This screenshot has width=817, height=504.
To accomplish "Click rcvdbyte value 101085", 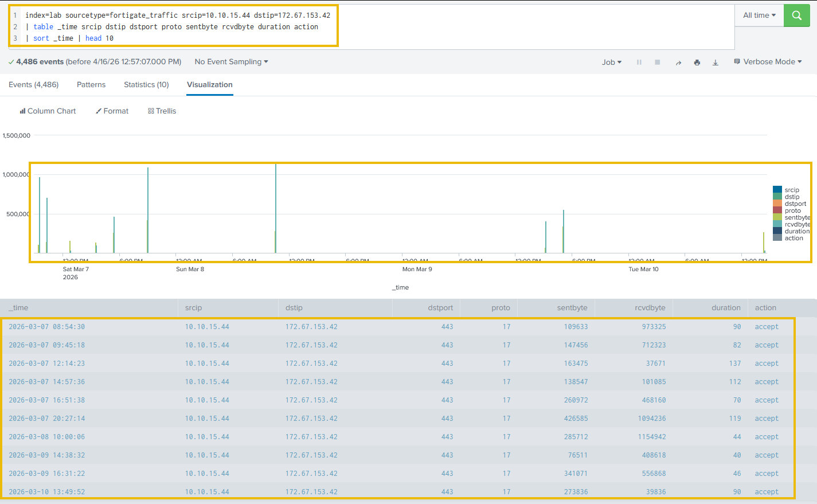I will point(654,382).
